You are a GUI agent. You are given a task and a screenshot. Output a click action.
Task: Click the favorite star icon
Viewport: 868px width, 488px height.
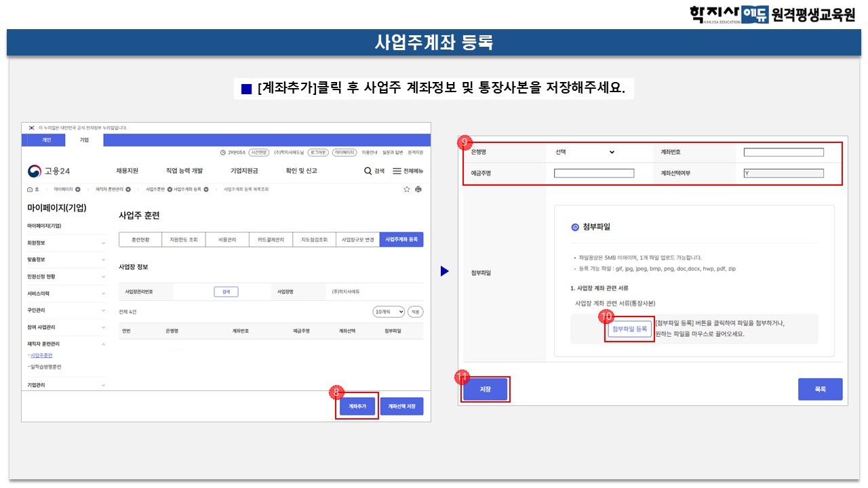406,189
